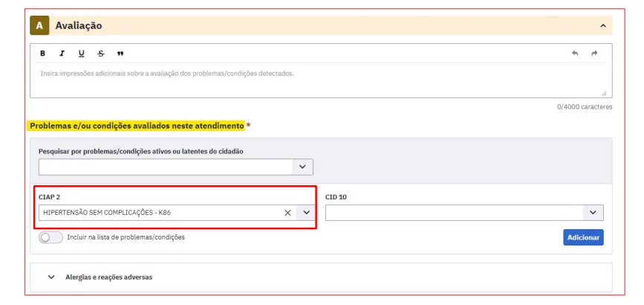Apply strikethrough formatting in the editor

coord(101,54)
